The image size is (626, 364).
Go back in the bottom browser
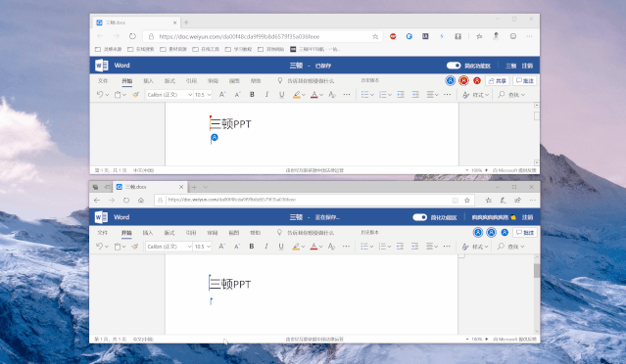click(97, 201)
